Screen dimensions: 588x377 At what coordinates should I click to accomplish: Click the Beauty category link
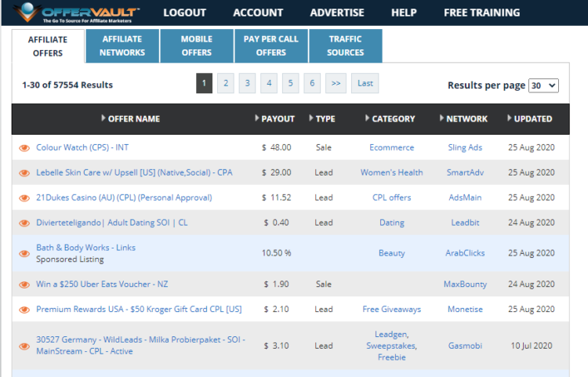[x=391, y=253]
